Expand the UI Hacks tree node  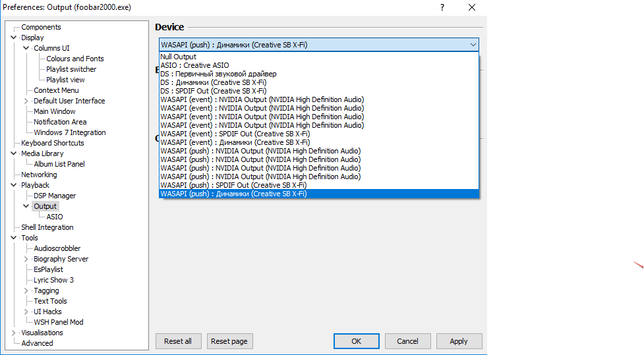[x=26, y=312]
